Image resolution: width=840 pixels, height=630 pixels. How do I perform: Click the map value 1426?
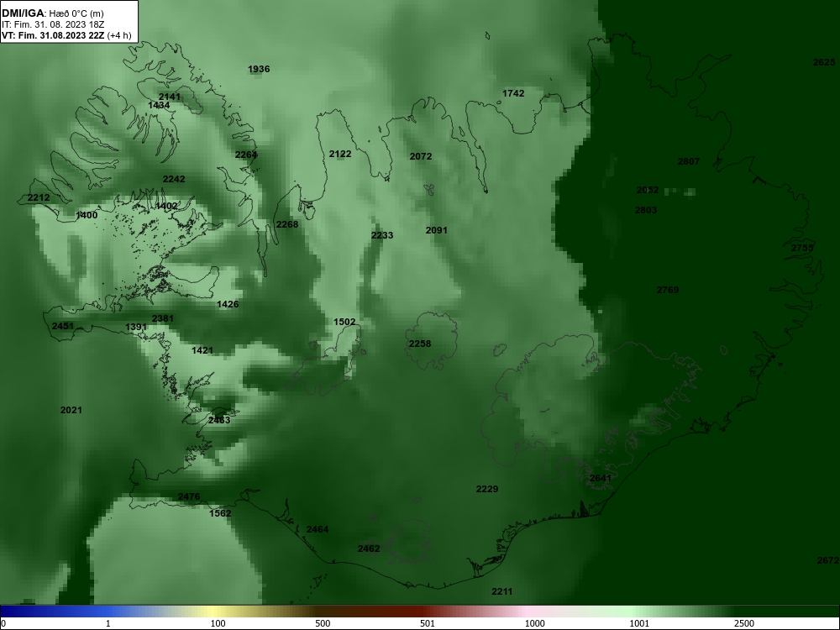click(228, 304)
